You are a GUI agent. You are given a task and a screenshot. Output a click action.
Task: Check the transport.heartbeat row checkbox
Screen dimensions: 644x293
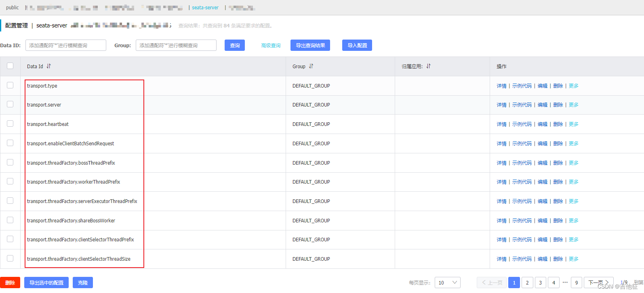pyautogui.click(x=10, y=123)
